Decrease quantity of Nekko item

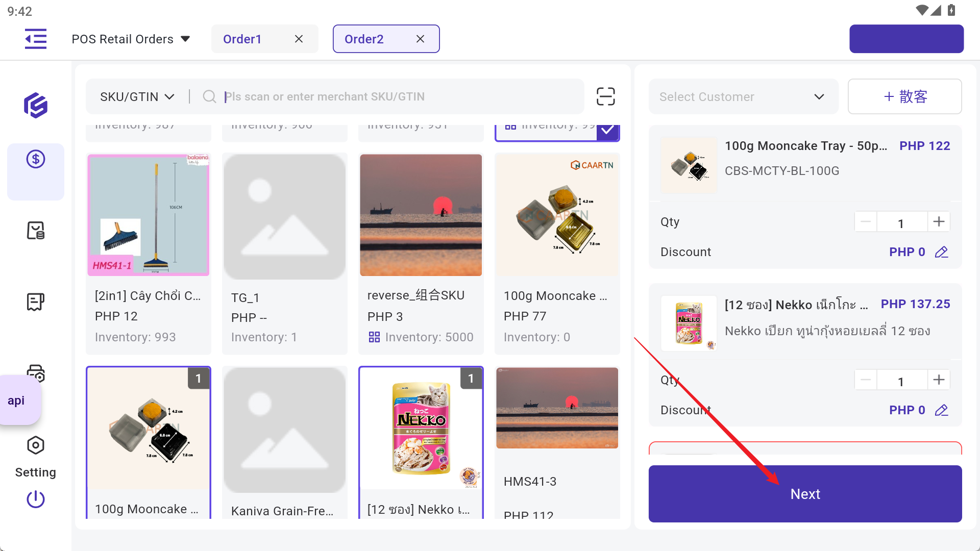point(866,380)
